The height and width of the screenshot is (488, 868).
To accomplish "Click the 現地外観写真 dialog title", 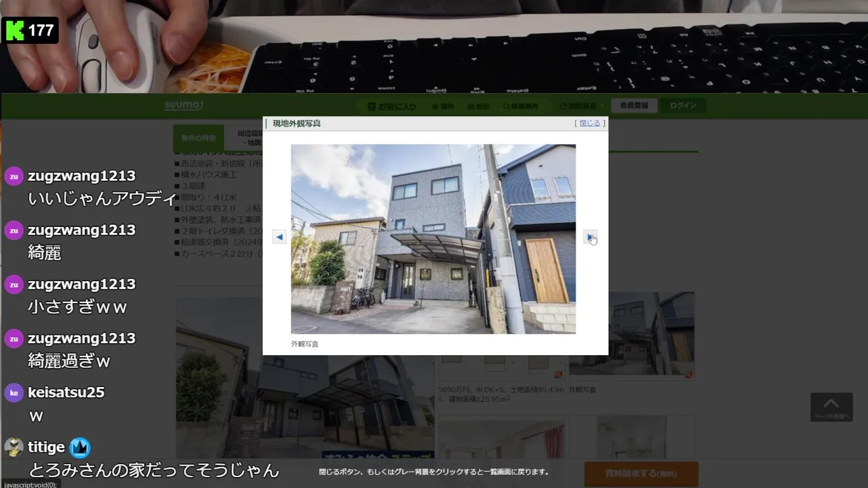I will click(x=296, y=123).
